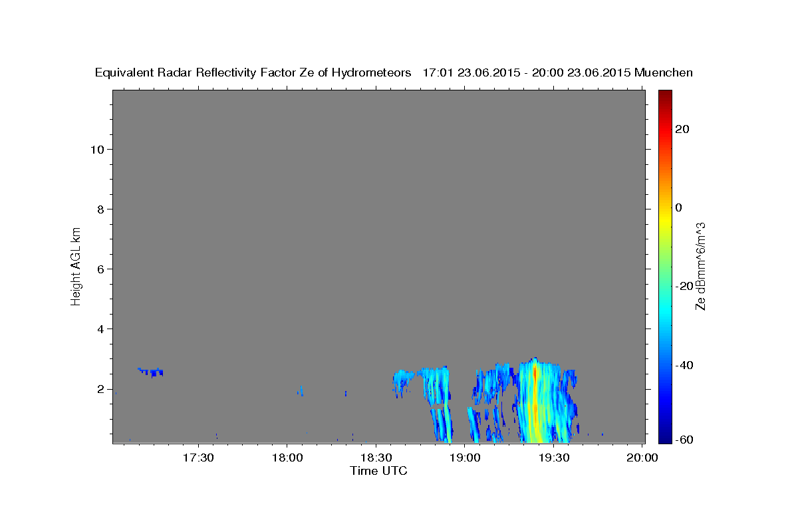Viewport: 798px width, 532px height.
Task: Click the colorbar label '20'
Action: pos(682,129)
